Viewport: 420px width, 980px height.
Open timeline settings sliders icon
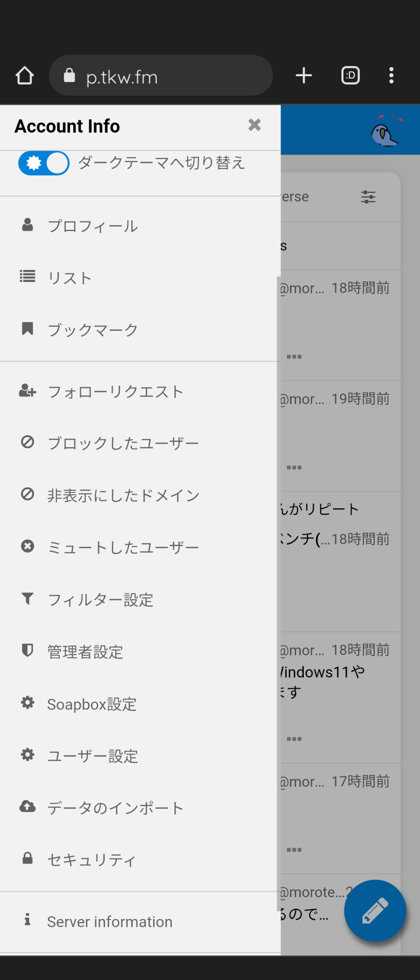tap(368, 196)
